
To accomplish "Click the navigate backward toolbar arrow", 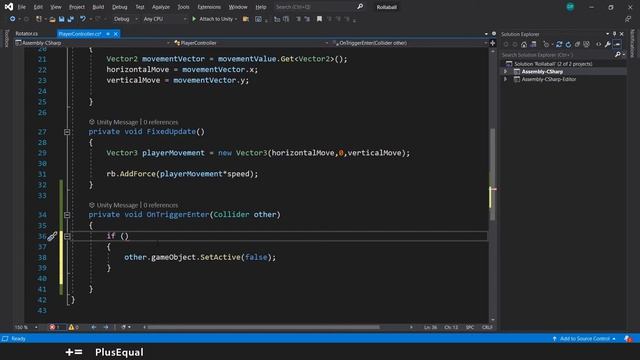I will [13, 19].
